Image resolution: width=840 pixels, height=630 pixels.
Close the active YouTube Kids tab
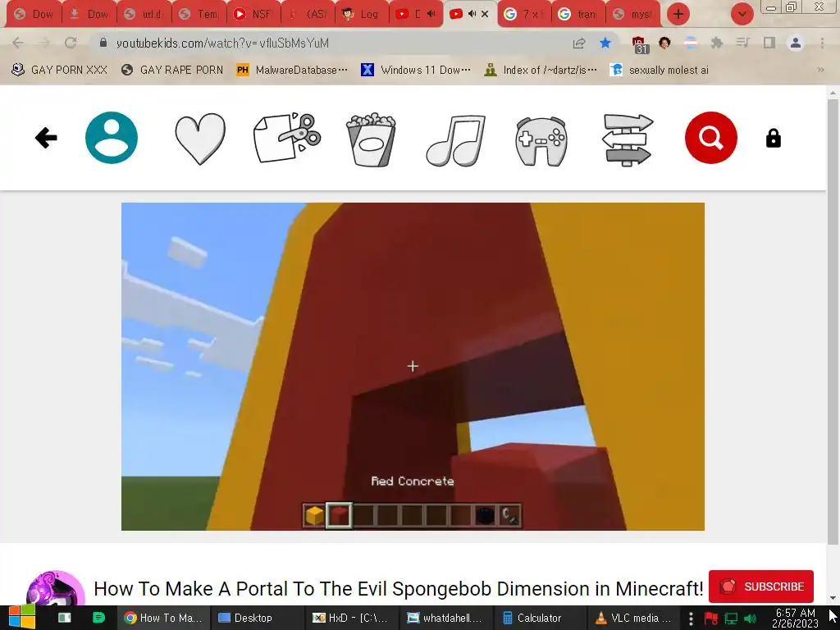[x=485, y=14]
